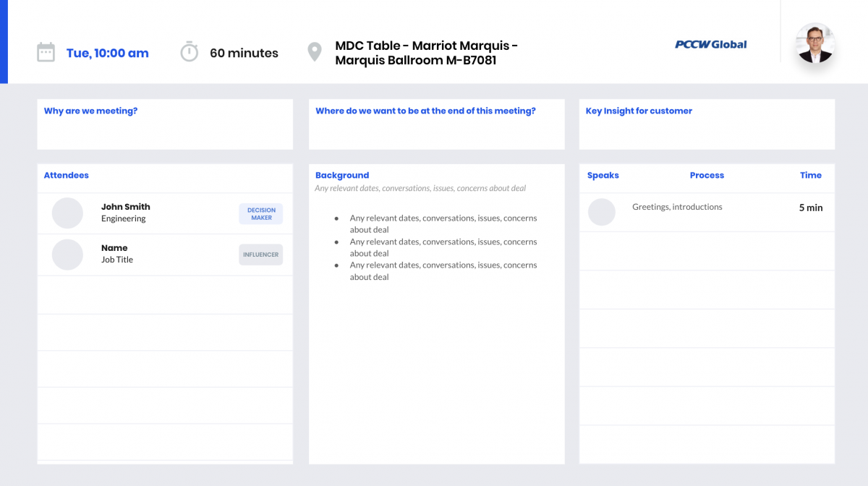Click the second Background bullet point
Image resolution: width=868 pixels, height=486 pixels.
coord(443,247)
